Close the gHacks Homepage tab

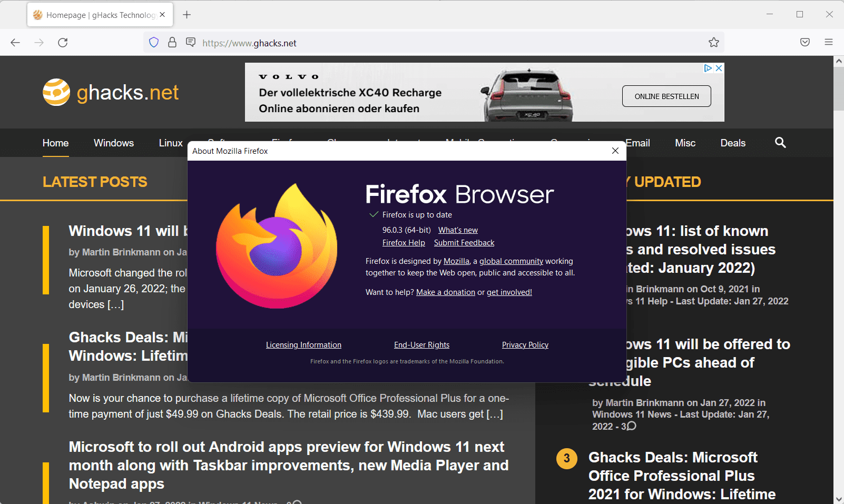coord(162,15)
